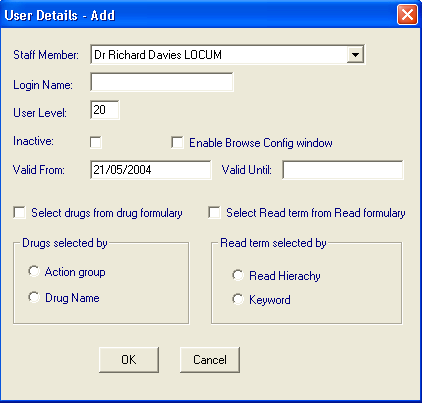Click the Valid From date field
The width and height of the screenshot is (422, 403).
pos(150,170)
